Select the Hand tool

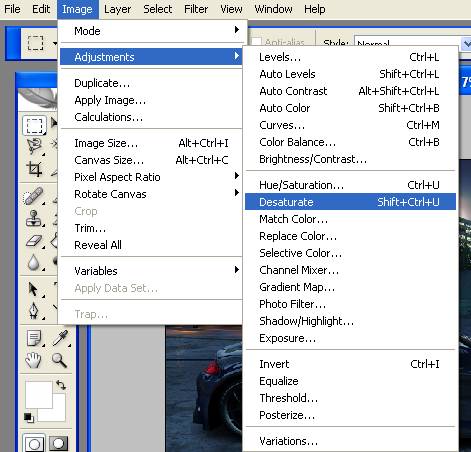click(33, 361)
